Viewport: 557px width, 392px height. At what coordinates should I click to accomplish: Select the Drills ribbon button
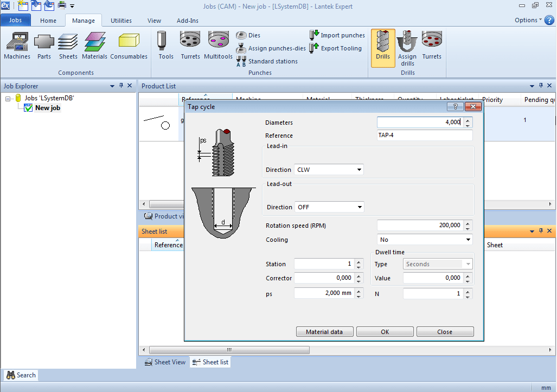[383, 48]
